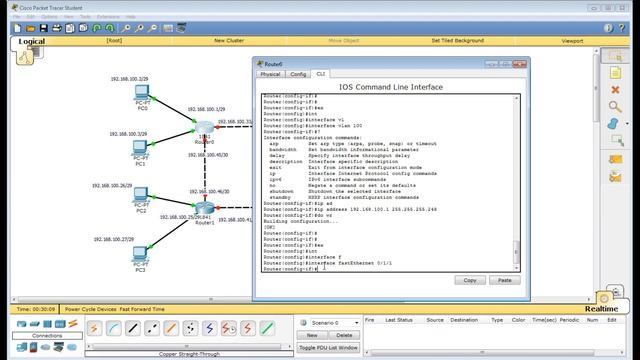
Task: Click Set Tiled Background
Action: click(458, 41)
